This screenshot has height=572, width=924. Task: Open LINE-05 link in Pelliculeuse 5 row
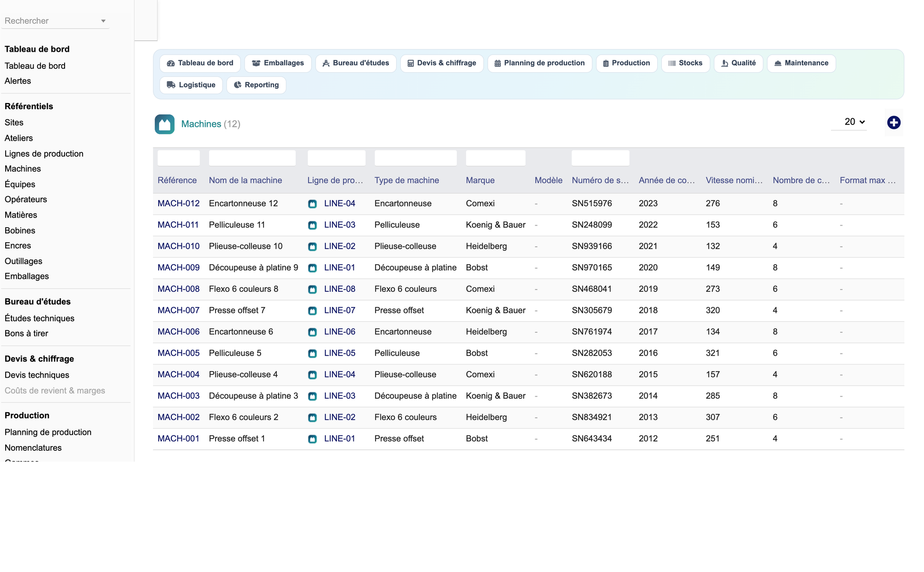pos(339,353)
